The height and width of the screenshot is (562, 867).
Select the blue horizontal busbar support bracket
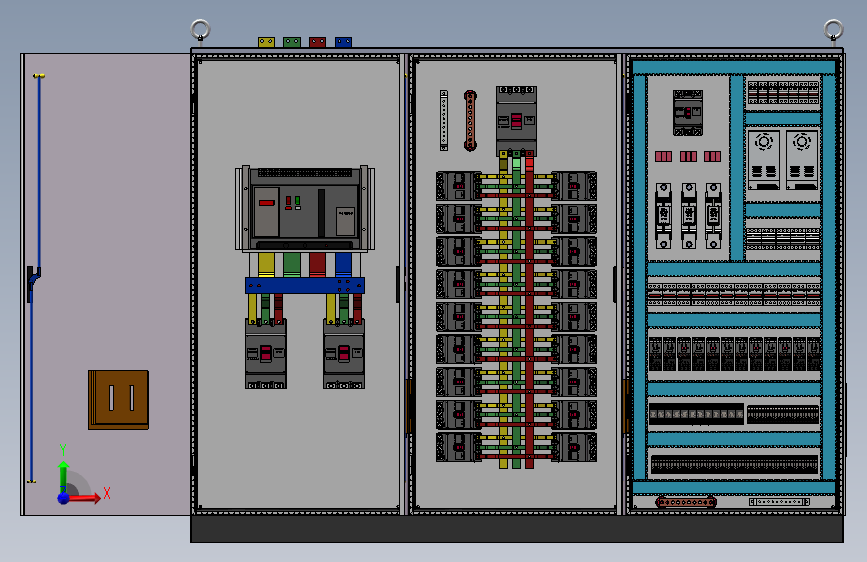click(x=305, y=285)
